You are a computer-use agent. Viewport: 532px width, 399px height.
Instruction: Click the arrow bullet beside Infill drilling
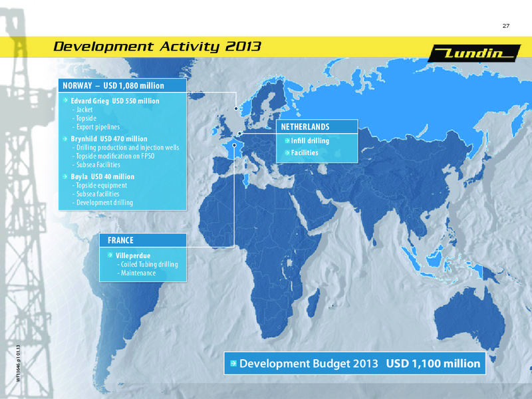[287, 140]
